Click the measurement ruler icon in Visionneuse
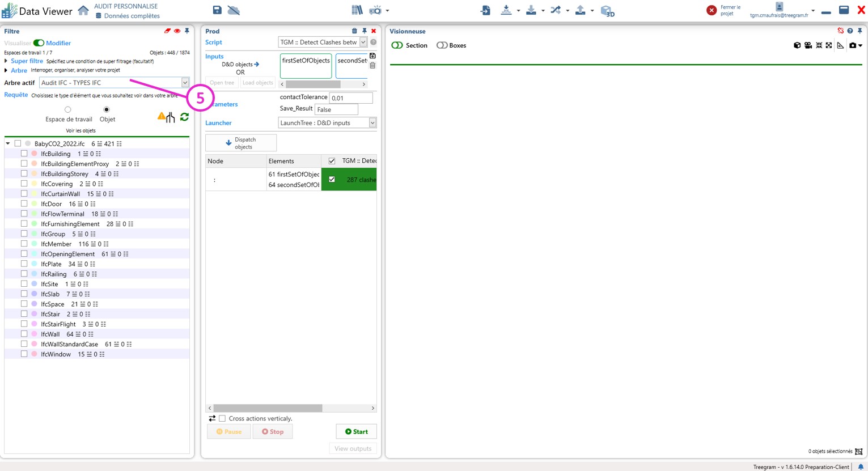The image size is (868, 471). [x=840, y=45]
